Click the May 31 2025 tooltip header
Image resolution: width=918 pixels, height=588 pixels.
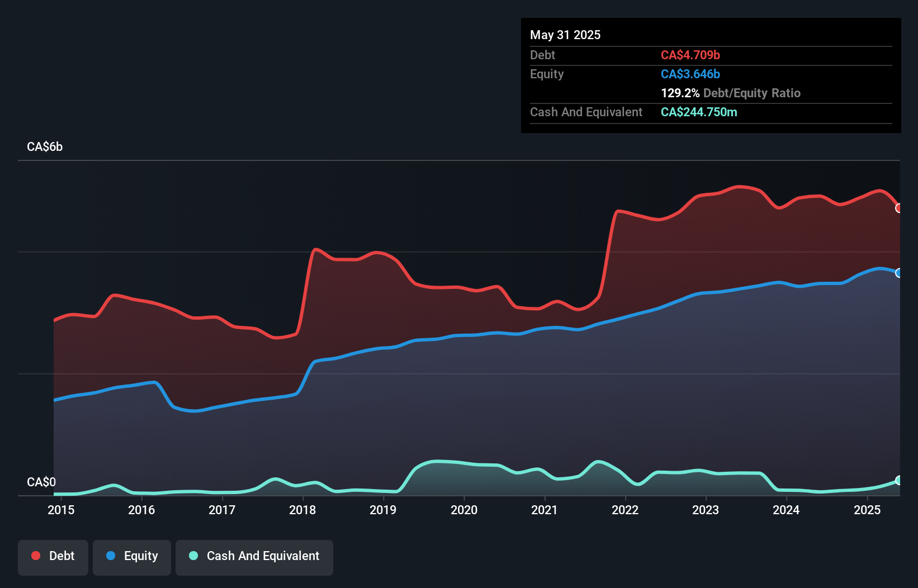point(565,35)
